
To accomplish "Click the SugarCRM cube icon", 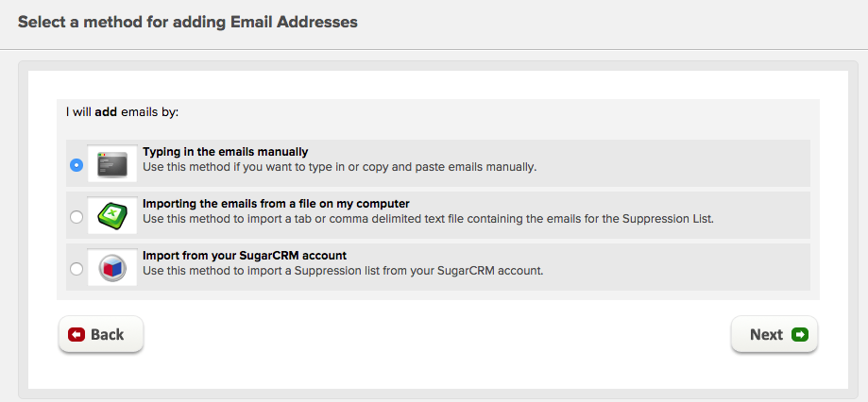I will tap(112, 269).
